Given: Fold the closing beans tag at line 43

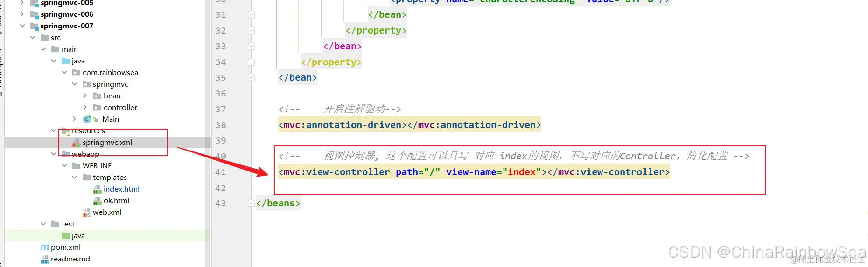Looking at the screenshot, I should point(251,203).
